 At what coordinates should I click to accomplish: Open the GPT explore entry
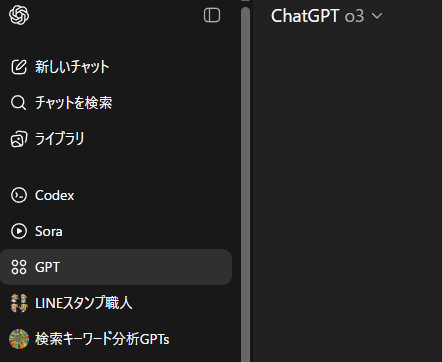[116, 267]
